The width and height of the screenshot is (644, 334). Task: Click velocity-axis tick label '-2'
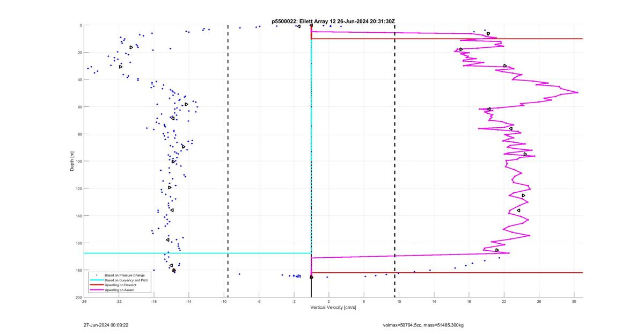[x=294, y=302]
